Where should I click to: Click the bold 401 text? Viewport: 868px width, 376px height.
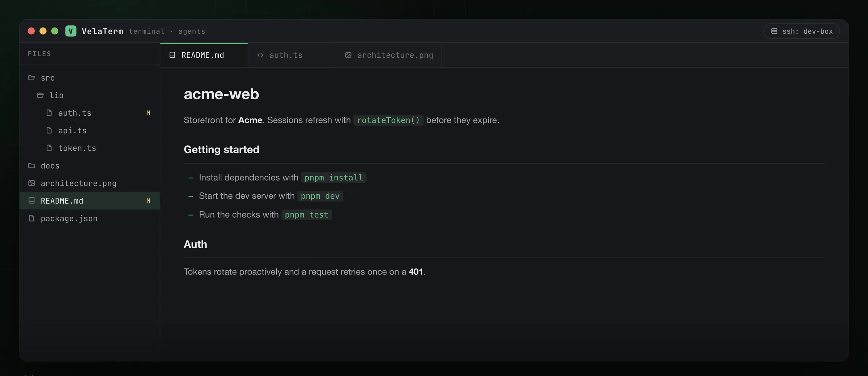(416, 272)
